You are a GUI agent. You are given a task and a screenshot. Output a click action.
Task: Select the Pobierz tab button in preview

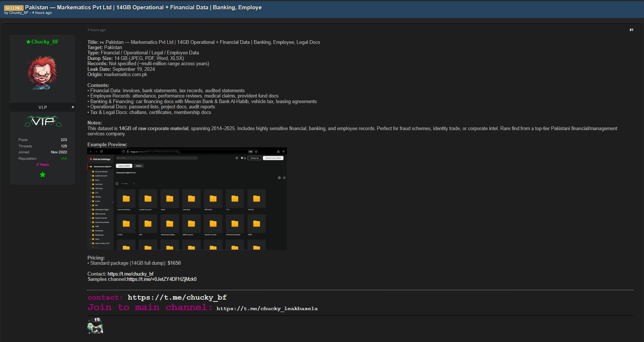click(139, 166)
